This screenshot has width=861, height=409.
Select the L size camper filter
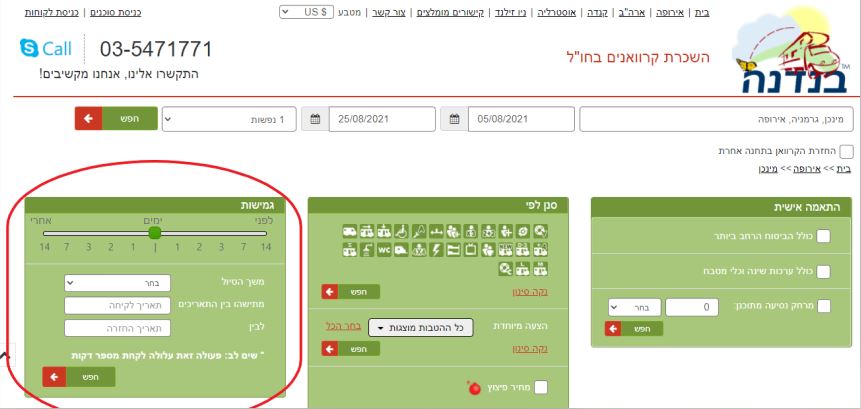point(523,268)
